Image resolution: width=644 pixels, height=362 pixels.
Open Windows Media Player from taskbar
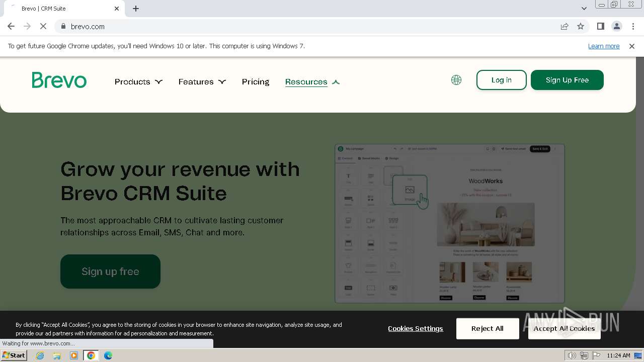tap(74, 355)
